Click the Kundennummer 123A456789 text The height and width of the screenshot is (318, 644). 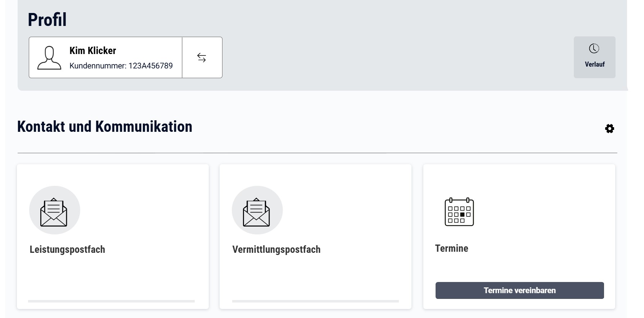click(121, 66)
